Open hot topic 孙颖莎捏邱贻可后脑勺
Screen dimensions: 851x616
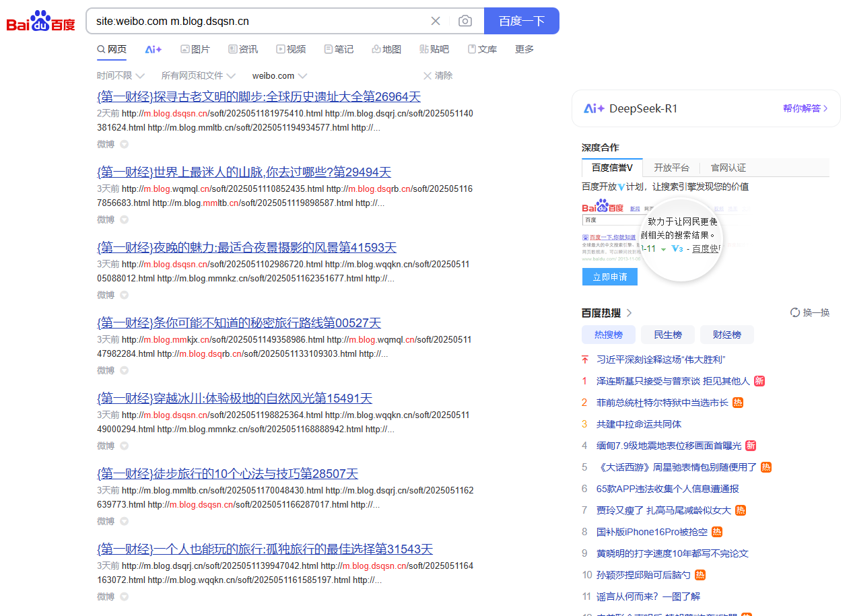click(644, 575)
